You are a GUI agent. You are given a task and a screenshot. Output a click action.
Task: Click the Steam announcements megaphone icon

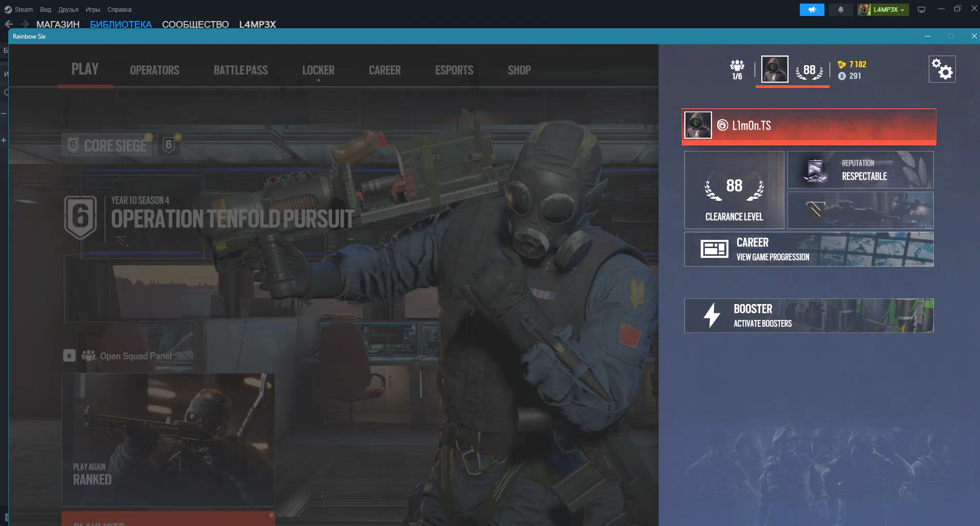812,10
